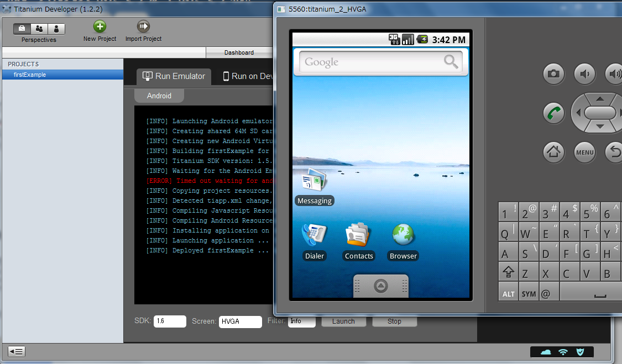This screenshot has height=364, width=622.
Task: Click the emulator Back arrow button
Action: (614, 152)
